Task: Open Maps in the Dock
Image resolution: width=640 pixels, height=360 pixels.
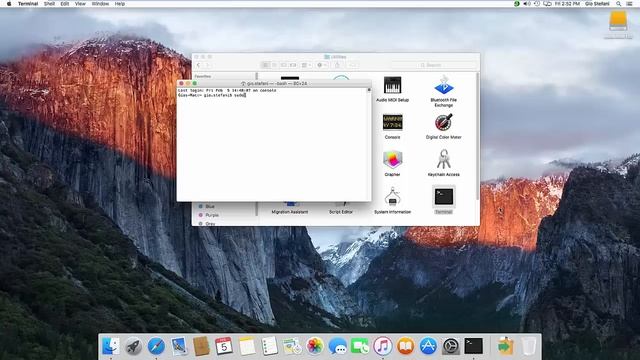Action: [292, 346]
